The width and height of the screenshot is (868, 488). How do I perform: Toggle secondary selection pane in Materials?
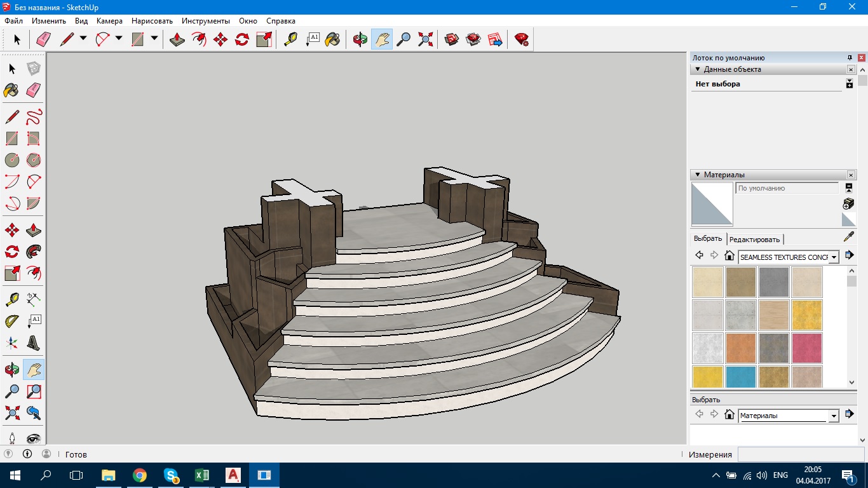pyautogui.click(x=848, y=188)
